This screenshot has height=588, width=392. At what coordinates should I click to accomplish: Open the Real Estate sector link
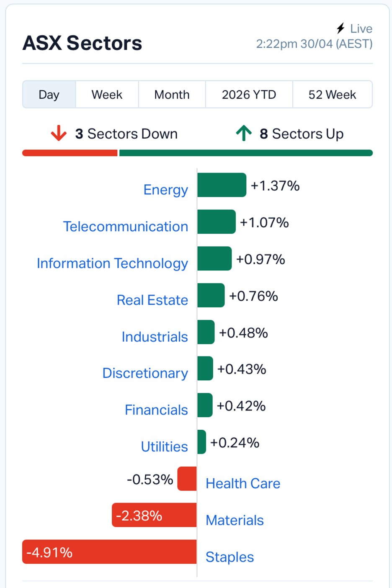click(x=152, y=300)
